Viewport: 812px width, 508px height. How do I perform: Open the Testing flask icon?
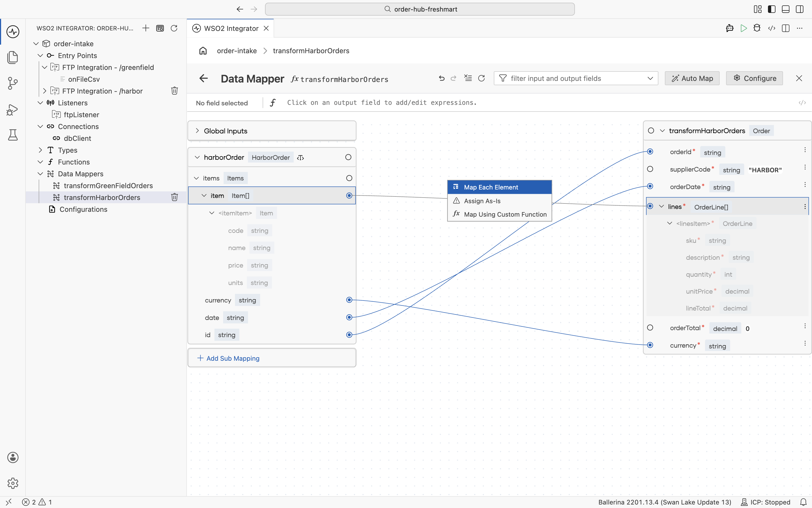click(13, 135)
